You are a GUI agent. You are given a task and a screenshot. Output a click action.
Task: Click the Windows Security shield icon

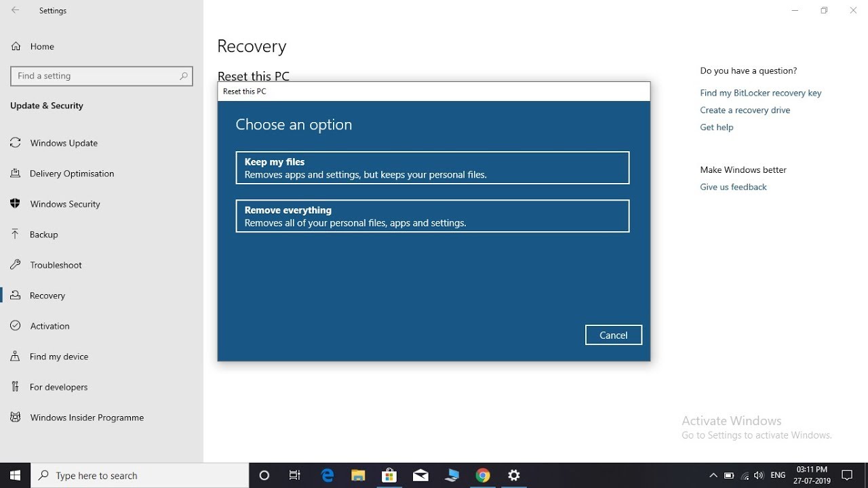[x=16, y=204]
